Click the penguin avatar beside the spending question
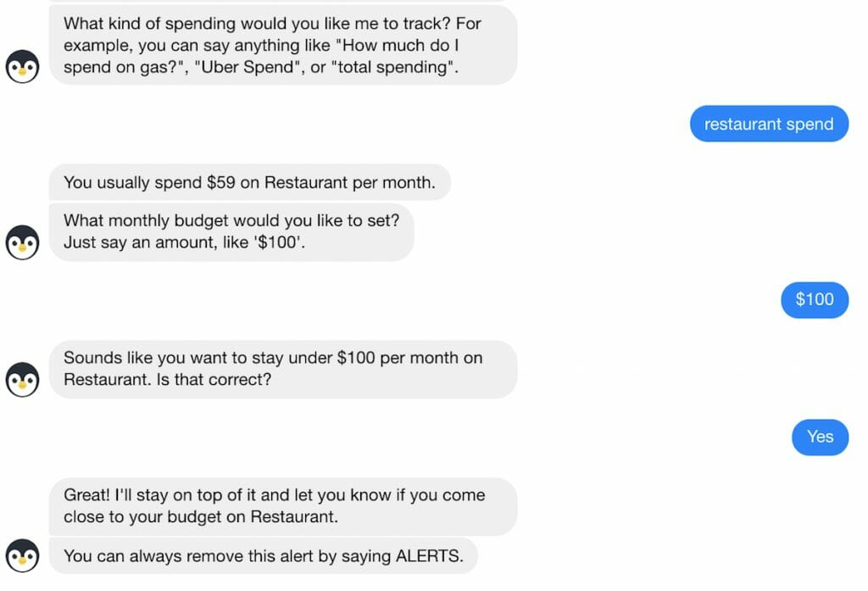This screenshot has width=868, height=591. (x=22, y=66)
